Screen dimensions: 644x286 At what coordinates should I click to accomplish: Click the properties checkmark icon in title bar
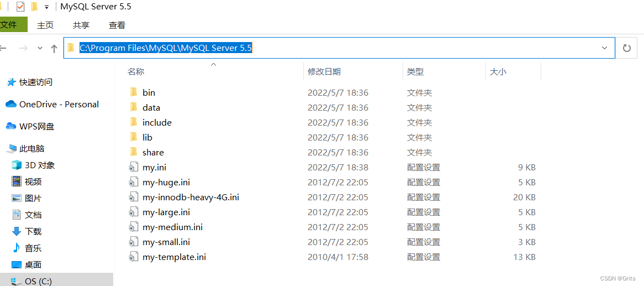point(20,7)
